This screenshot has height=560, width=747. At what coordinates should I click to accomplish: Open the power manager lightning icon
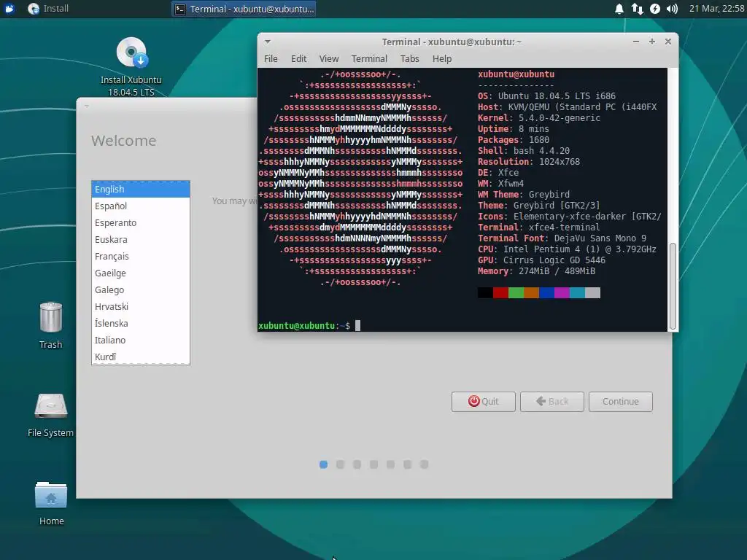point(655,9)
